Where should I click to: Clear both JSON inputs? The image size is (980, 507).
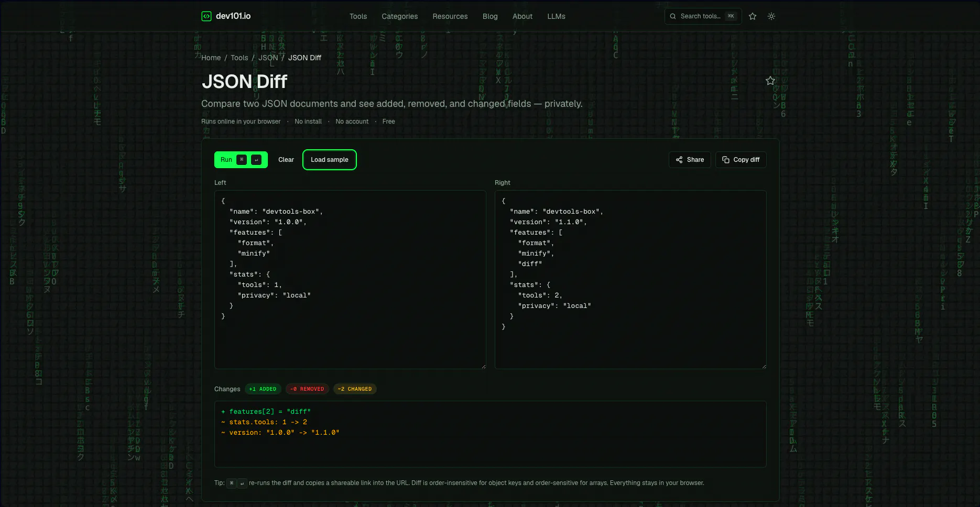point(286,160)
